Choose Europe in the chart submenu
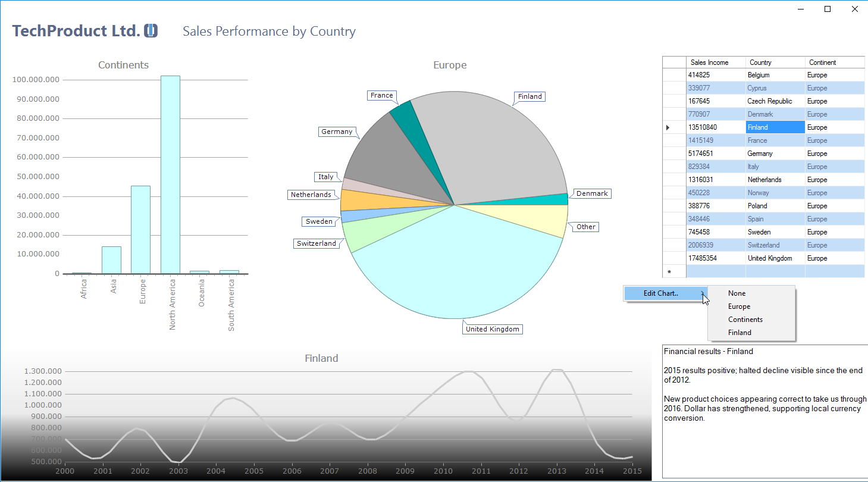The image size is (868, 482). click(x=739, y=306)
